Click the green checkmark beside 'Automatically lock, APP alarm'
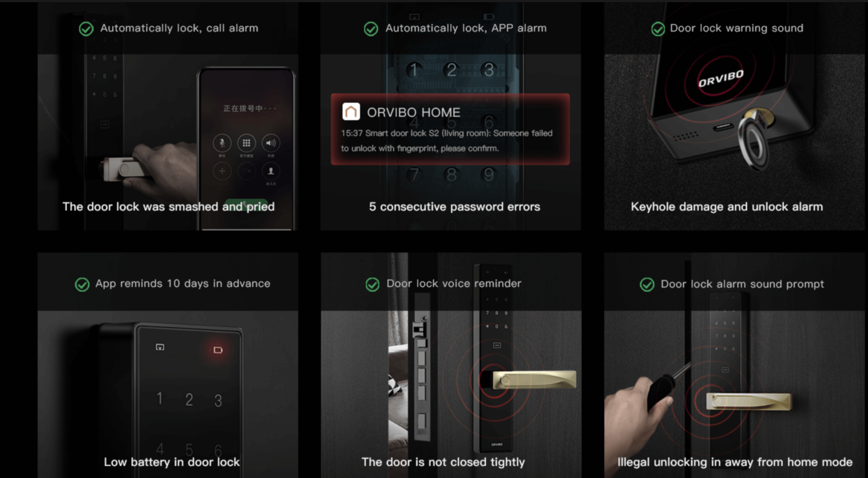Image resolution: width=868 pixels, height=478 pixels. point(371,29)
